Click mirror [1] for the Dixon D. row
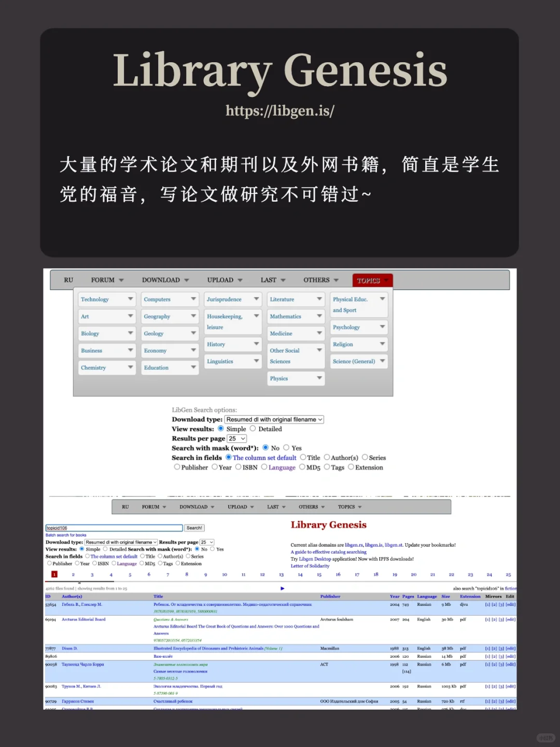Image resolution: width=560 pixels, height=747 pixels. 487,648
